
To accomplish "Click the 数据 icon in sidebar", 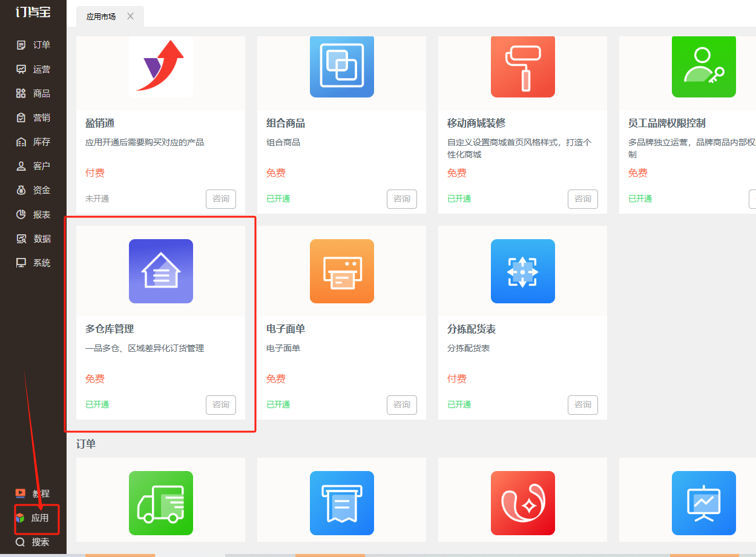I will [x=21, y=239].
